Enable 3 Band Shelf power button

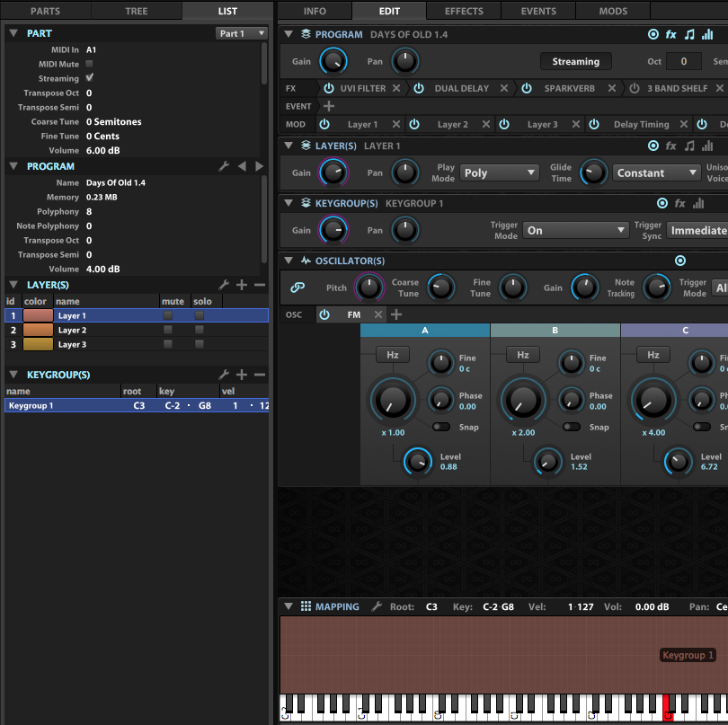635,88
